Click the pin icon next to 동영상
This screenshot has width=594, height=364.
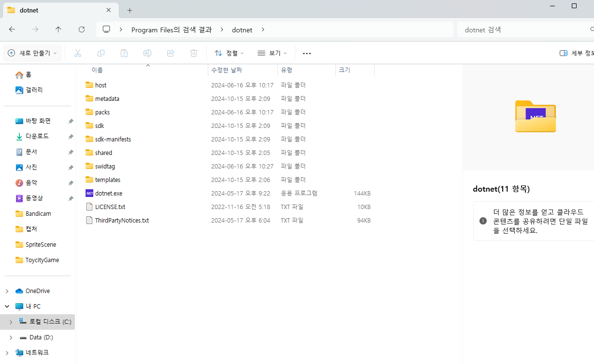[x=71, y=198]
